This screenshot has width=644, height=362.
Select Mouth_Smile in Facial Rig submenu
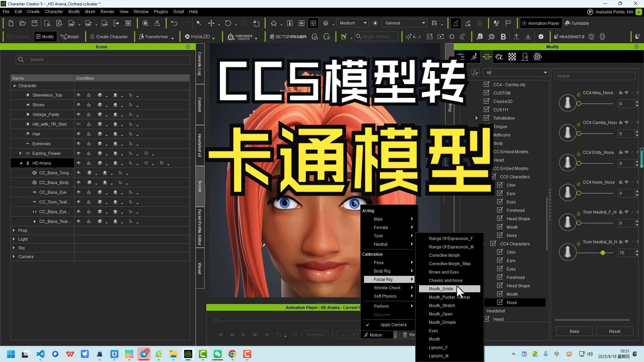[x=449, y=289]
